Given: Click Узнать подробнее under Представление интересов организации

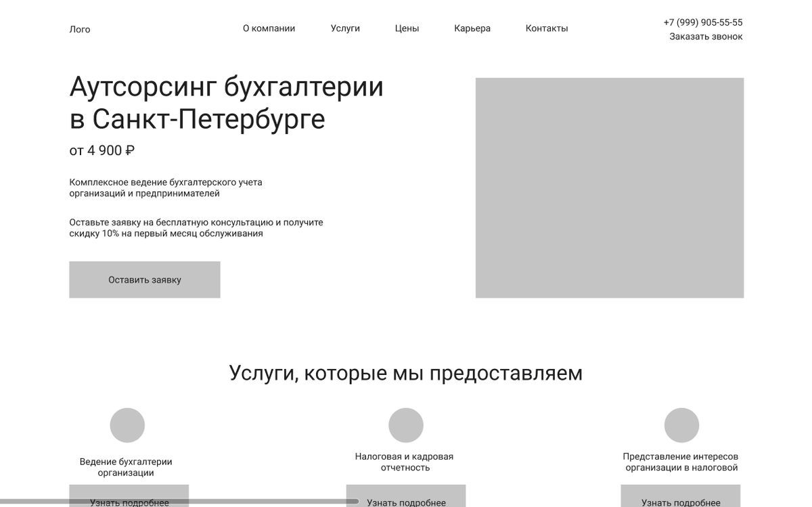Looking at the screenshot, I should (x=681, y=495).
